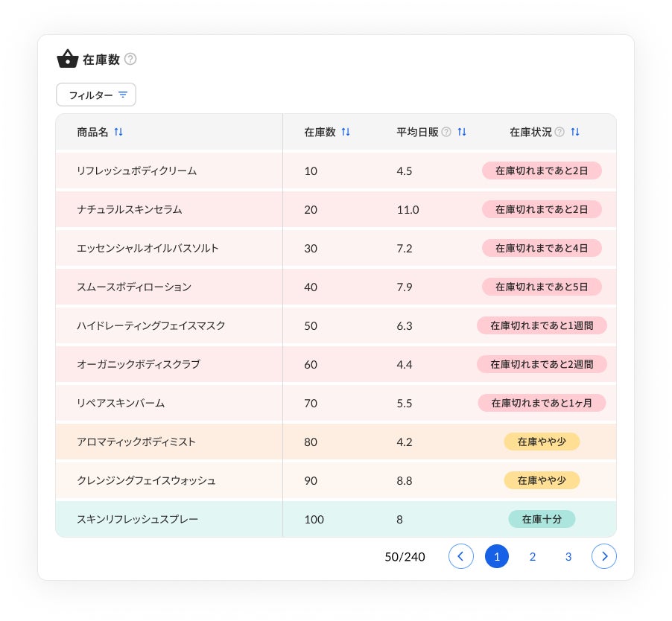The width and height of the screenshot is (672, 621).
Task: Click stock count 10 cell
Action: pos(311,171)
